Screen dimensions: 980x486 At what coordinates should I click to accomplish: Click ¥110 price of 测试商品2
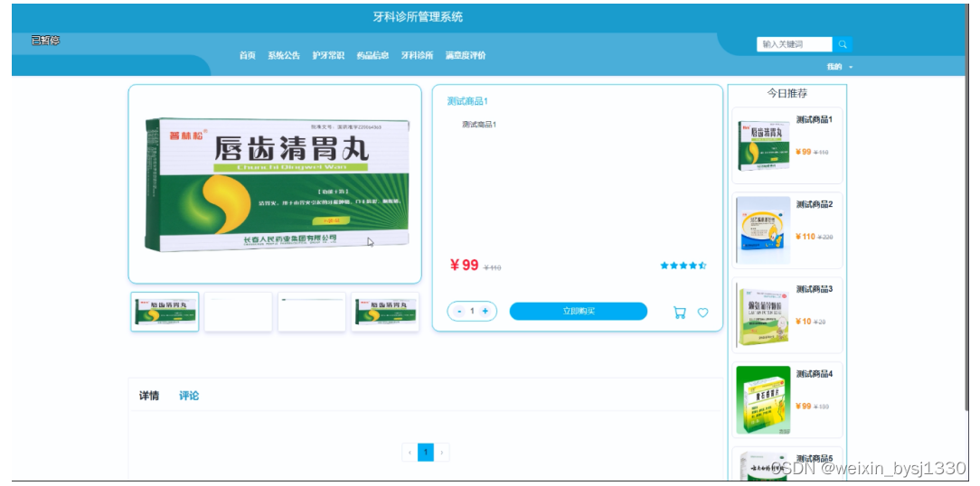[805, 237]
